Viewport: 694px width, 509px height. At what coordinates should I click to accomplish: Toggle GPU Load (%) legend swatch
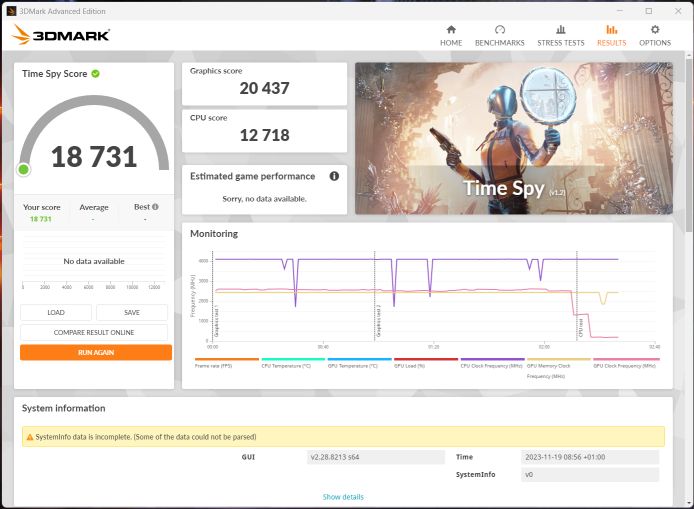(426, 359)
